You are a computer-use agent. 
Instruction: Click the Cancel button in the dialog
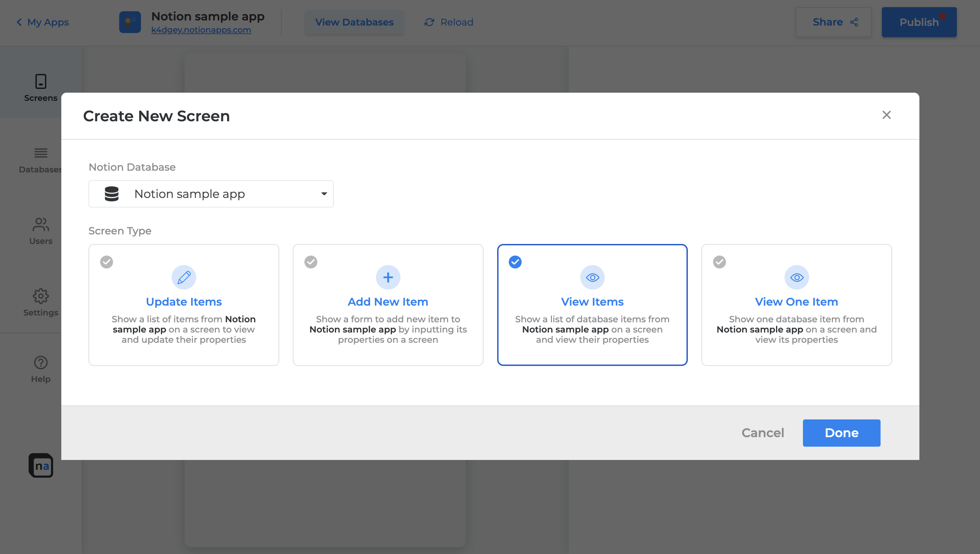(762, 433)
